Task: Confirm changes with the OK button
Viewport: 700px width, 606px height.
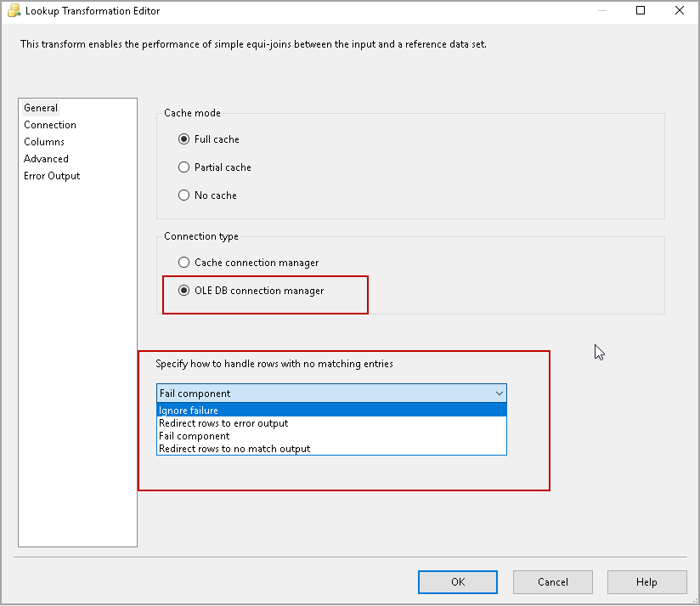Action: pos(457,581)
